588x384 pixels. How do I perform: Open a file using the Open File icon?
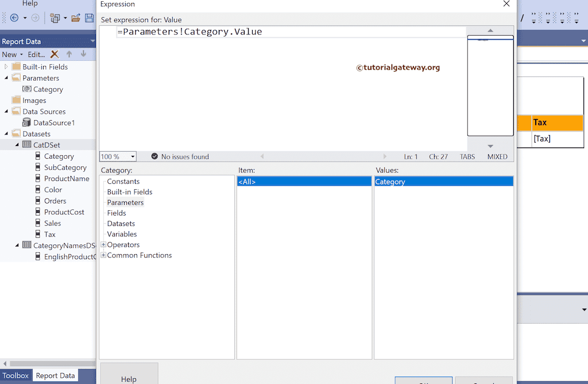pos(76,18)
